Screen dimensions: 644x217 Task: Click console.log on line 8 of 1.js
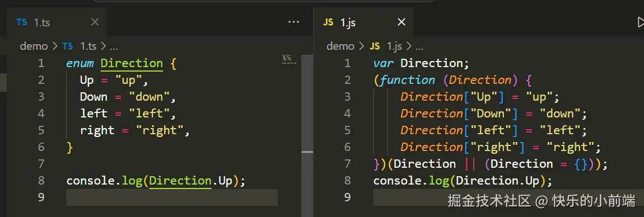click(x=412, y=181)
